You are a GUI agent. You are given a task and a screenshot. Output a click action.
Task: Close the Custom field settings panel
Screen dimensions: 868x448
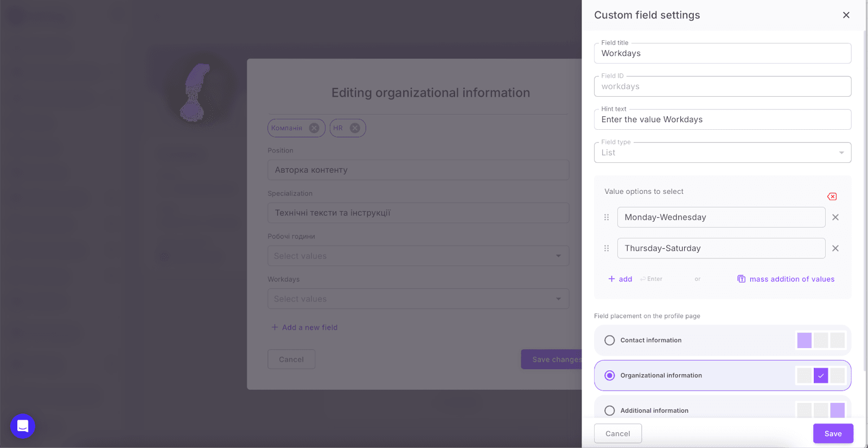tap(846, 15)
